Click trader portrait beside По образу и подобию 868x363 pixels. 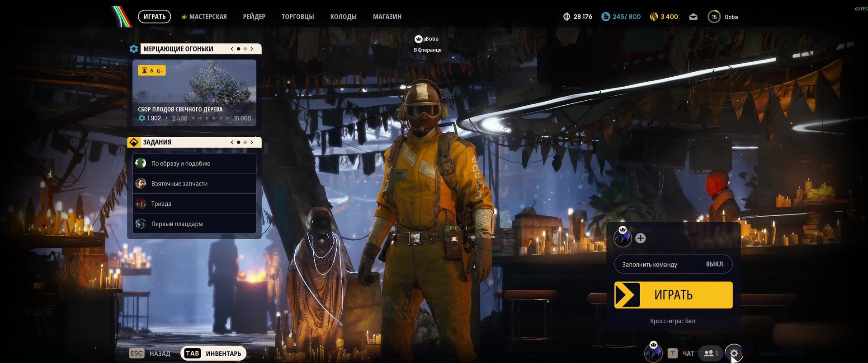(x=141, y=163)
